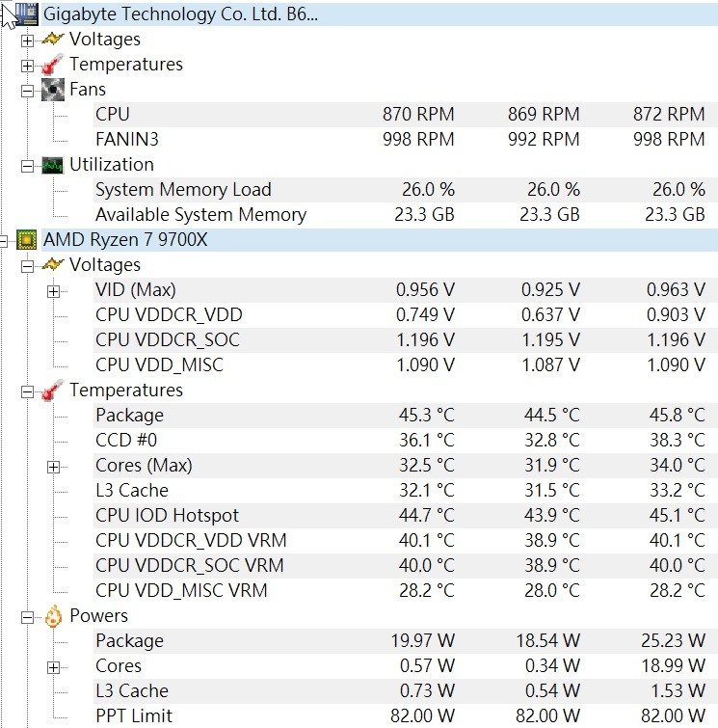Click the 870 RPM CPU fan value
The width and height of the screenshot is (718, 728).
click(418, 114)
